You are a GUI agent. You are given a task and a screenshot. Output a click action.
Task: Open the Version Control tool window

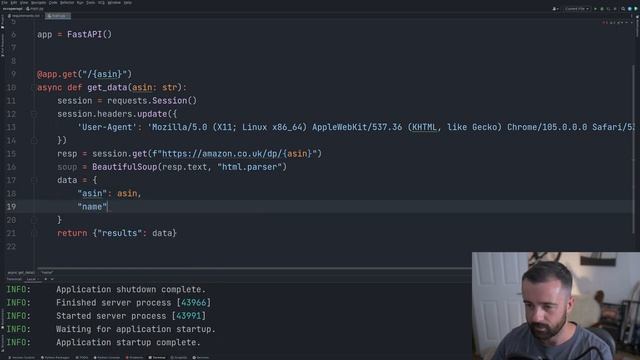coord(22,358)
